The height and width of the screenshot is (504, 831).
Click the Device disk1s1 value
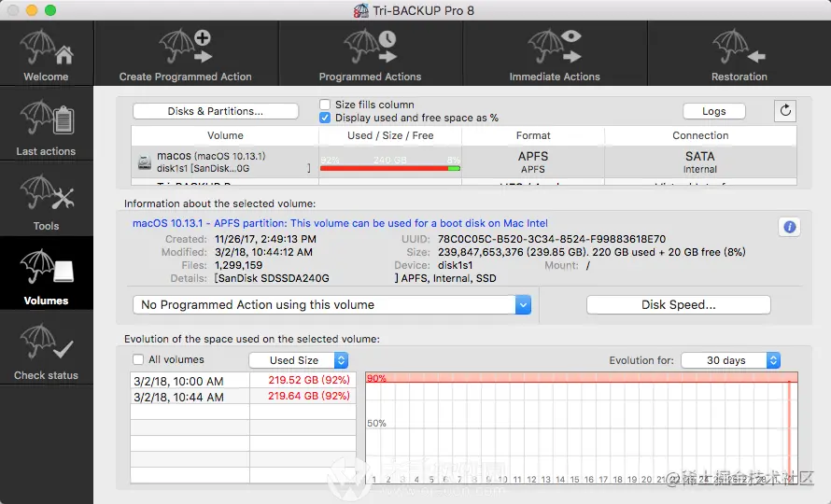[x=456, y=265]
